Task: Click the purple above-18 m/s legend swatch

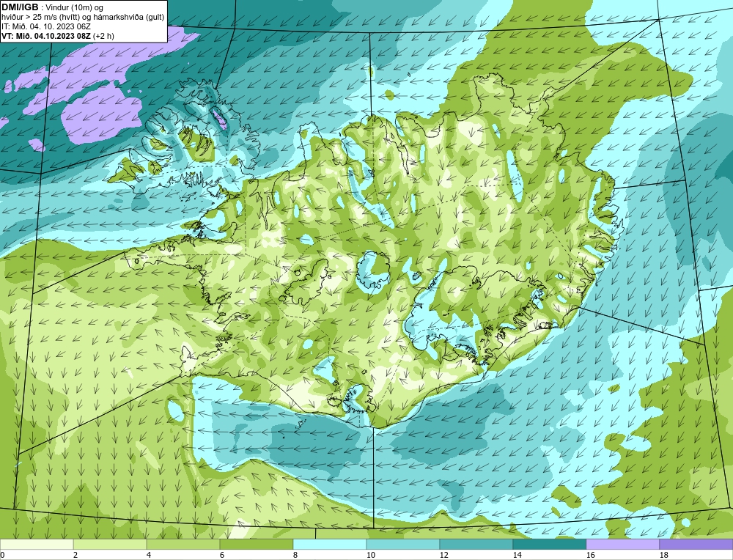Action: 696,544
